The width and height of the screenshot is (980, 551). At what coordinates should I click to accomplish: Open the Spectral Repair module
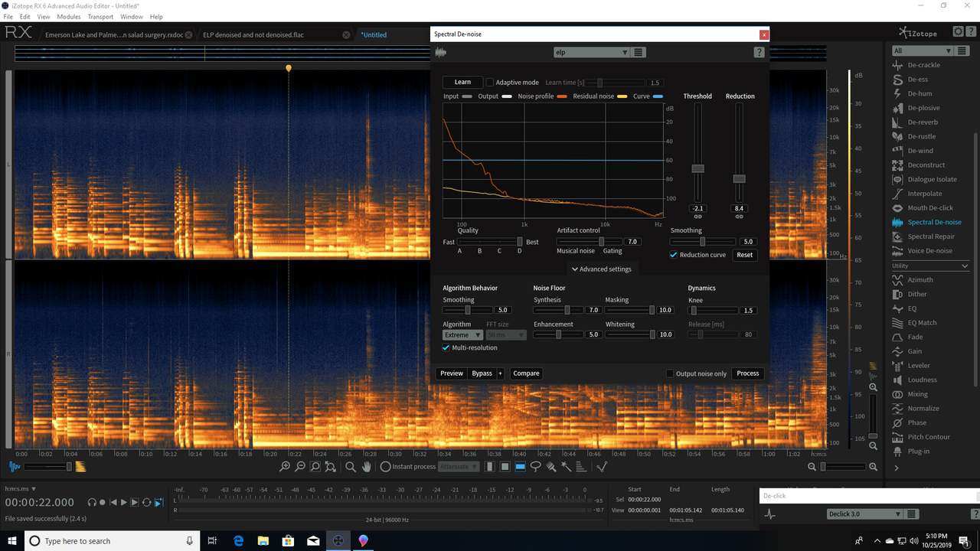[x=931, y=236]
